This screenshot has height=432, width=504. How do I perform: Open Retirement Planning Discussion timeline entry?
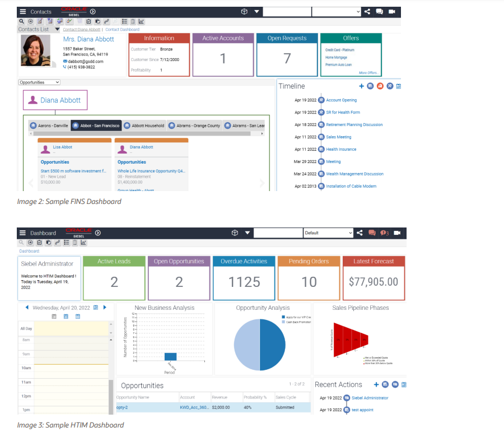pos(354,124)
